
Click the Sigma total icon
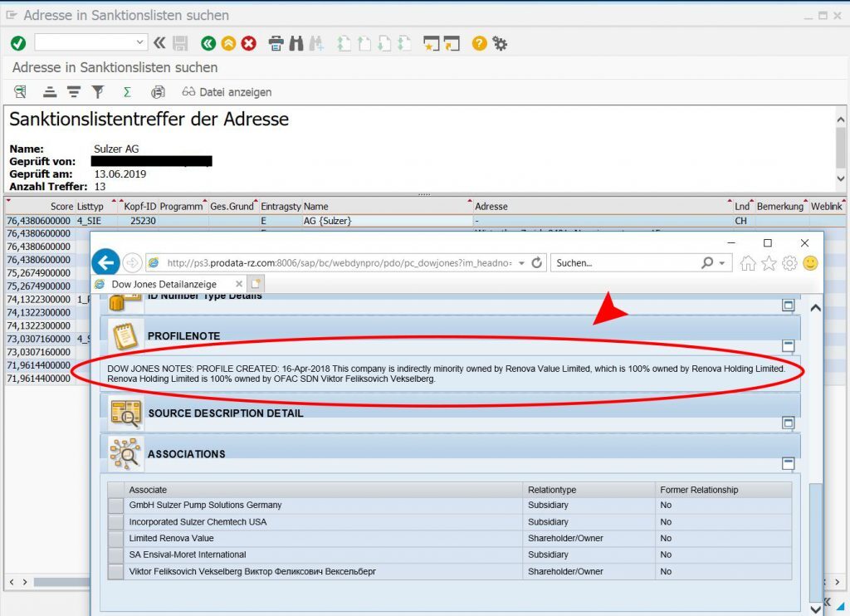pos(127,92)
